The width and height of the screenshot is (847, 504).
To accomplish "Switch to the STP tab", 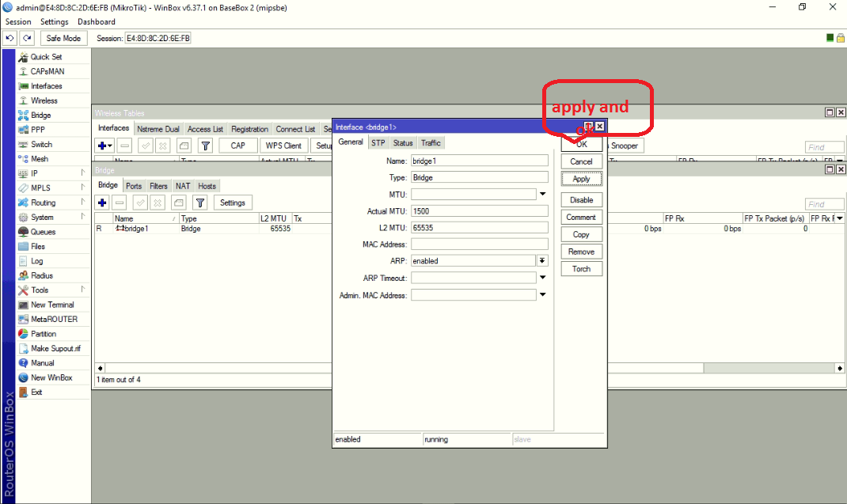I will point(378,142).
